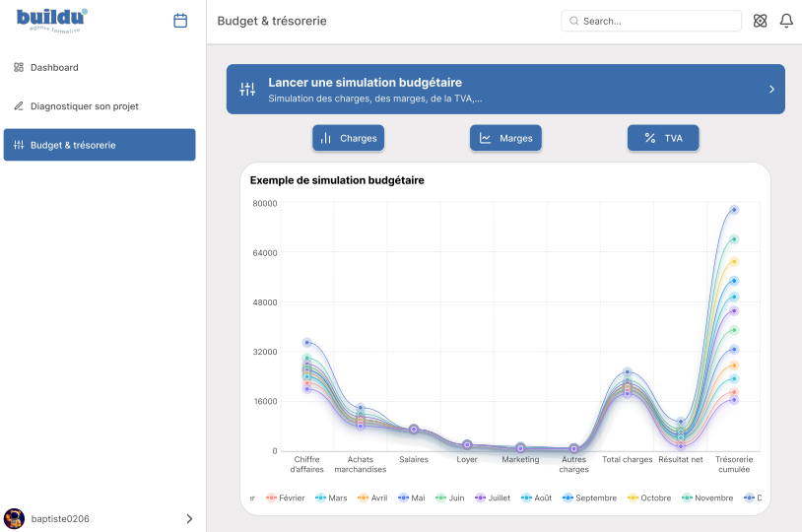This screenshot has height=532, width=802.
Task: Expand the baptiste0206 account chevron
Action: [x=189, y=518]
